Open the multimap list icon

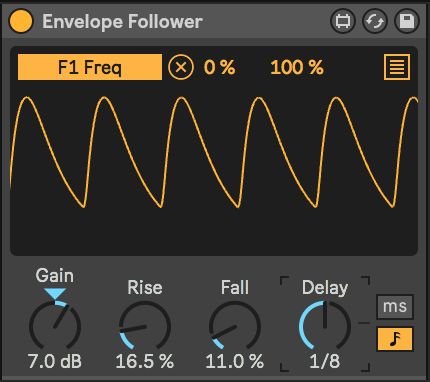(397, 67)
